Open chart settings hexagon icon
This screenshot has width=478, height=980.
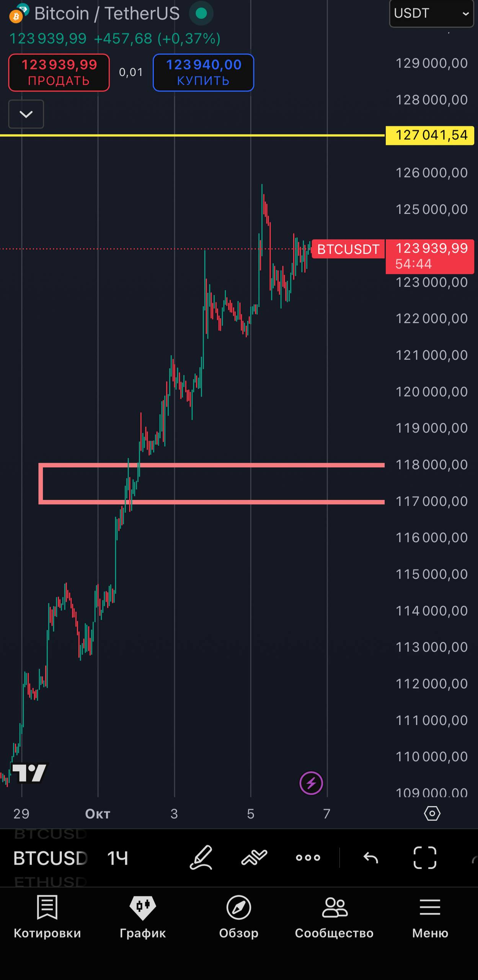click(x=432, y=813)
